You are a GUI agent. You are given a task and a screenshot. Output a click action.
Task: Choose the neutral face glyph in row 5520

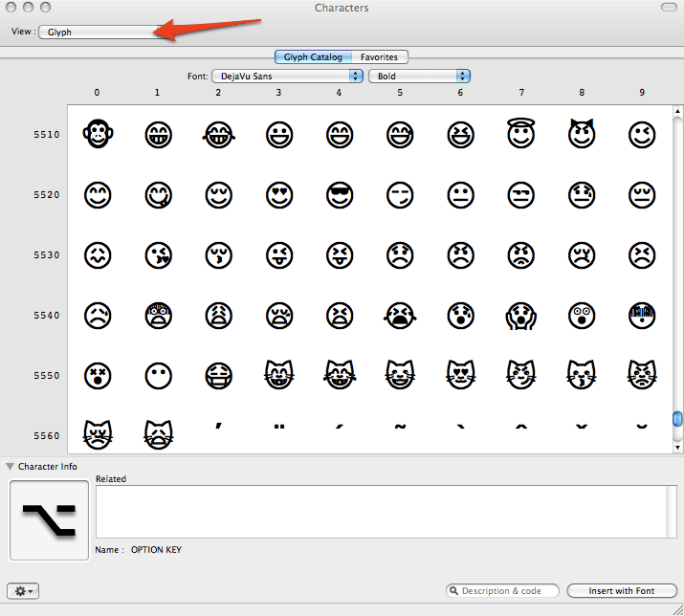(x=461, y=195)
